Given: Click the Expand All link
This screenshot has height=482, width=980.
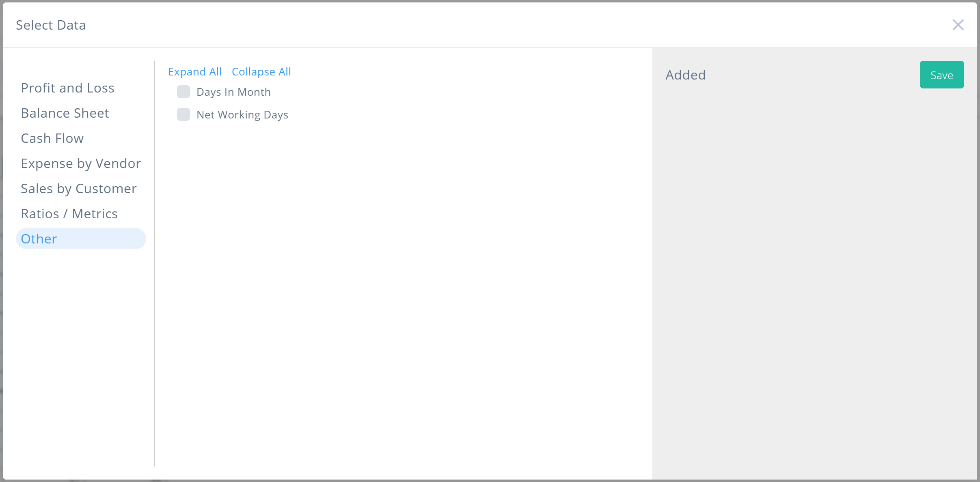Looking at the screenshot, I should tap(195, 72).
